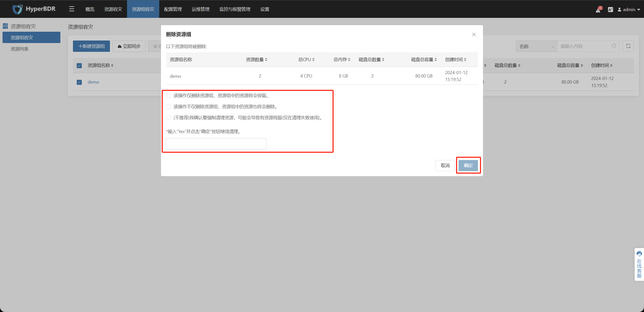The width and height of the screenshot is (644, 312).
Task: Switch language via the translate icon
Action: 611,10
